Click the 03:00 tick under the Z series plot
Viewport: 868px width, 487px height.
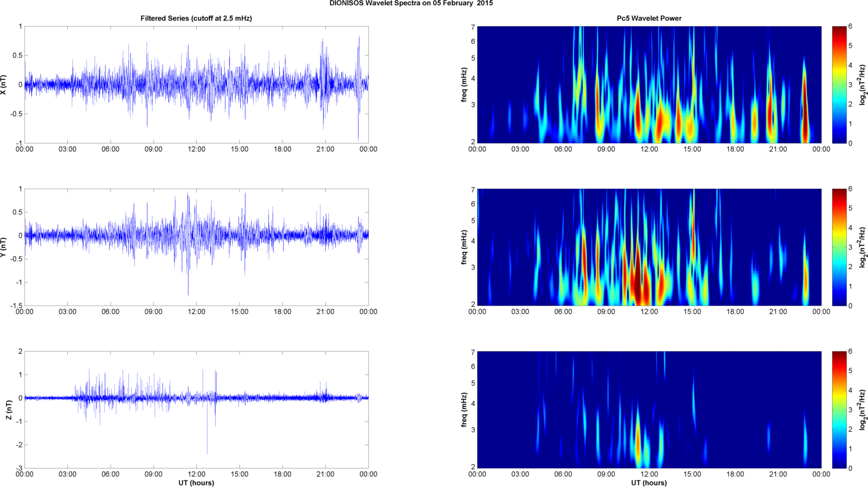tap(67, 474)
